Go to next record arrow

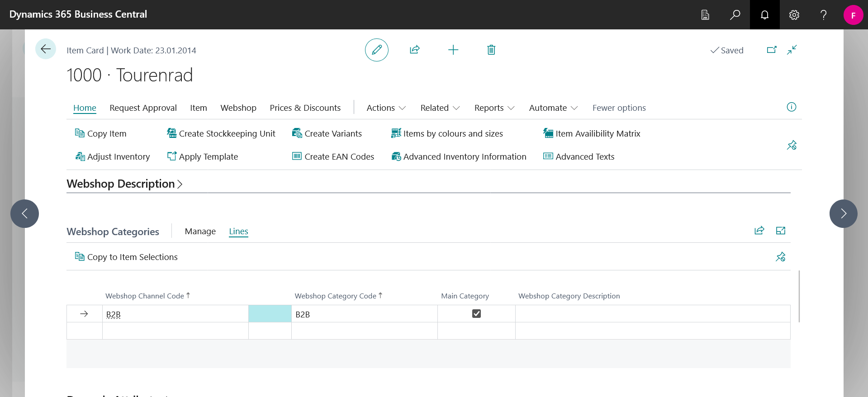(x=843, y=213)
